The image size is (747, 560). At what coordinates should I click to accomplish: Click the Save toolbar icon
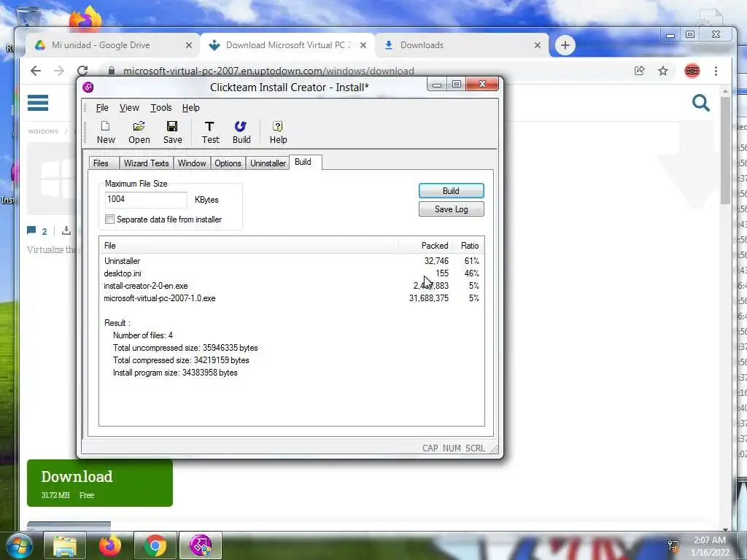(x=172, y=133)
